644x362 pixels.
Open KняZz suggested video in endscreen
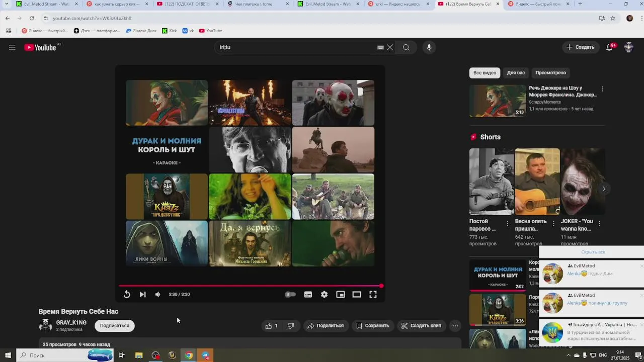click(167, 197)
